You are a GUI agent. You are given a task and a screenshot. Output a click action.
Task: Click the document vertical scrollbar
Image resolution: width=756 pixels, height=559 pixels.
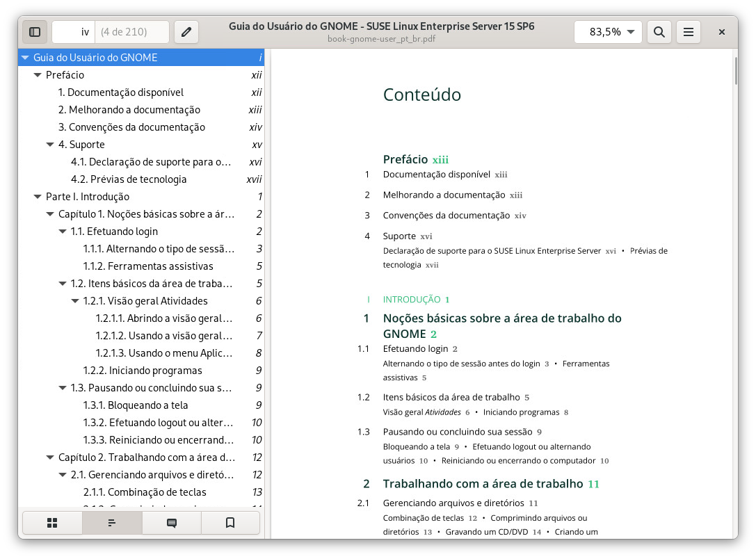736,71
